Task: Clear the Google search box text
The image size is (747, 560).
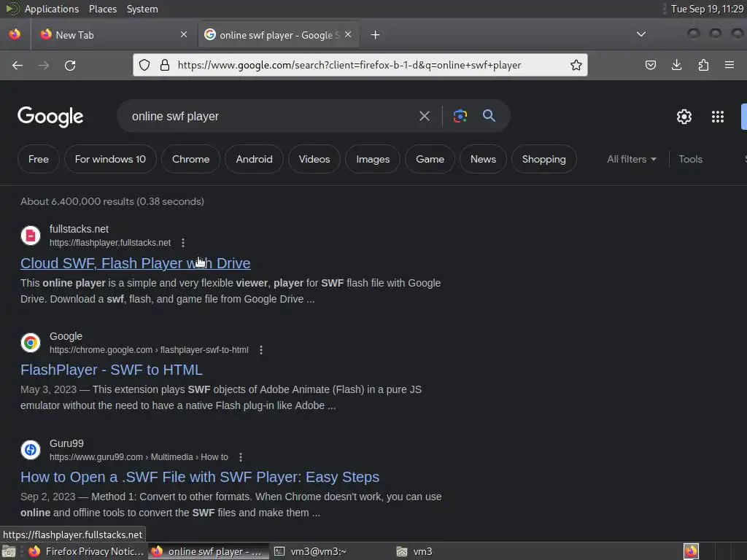Action: 424,116
